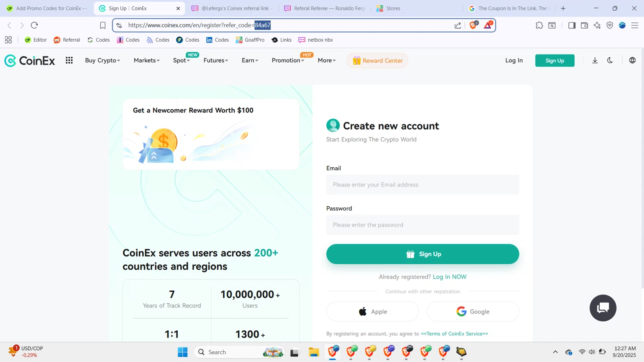
Task: Toggle dark mode with the moon icon
Action: (x=610, y=60)
